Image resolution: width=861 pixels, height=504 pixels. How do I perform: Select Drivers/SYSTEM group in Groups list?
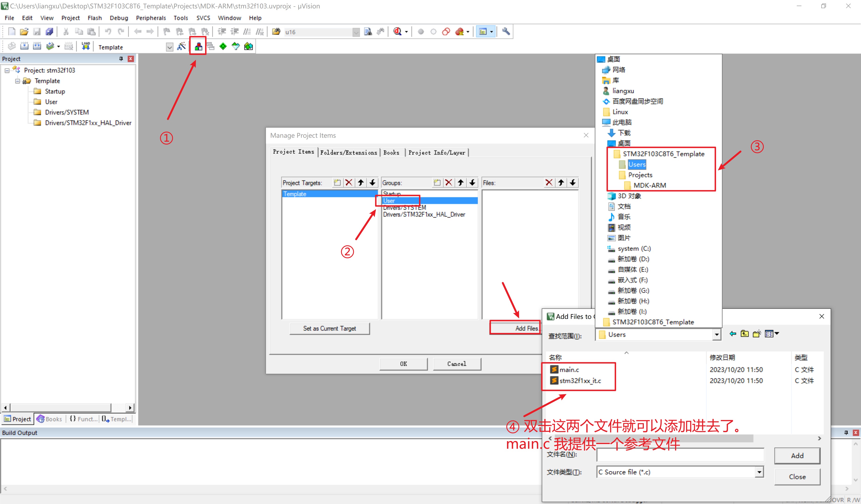click(x=404, y=208)
